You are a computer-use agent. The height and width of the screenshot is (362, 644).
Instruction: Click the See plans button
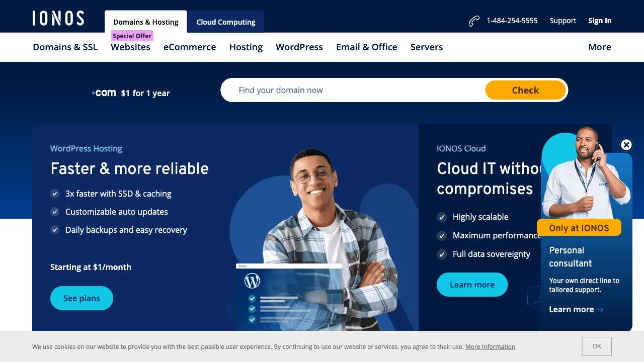click(82, 298)
